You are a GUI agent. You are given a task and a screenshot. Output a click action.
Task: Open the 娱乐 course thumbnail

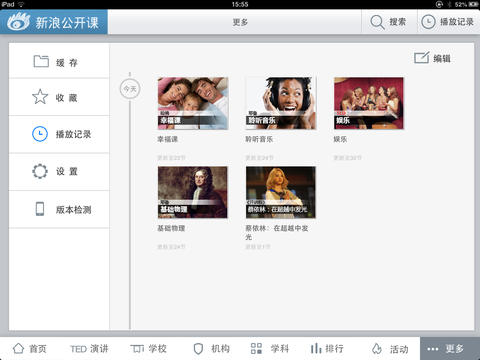click(369, 103)
